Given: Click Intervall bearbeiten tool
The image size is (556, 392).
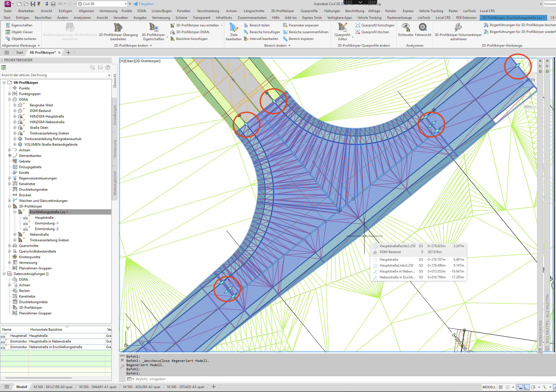Looking at the screenshot, I should click(x=261, y=39).
